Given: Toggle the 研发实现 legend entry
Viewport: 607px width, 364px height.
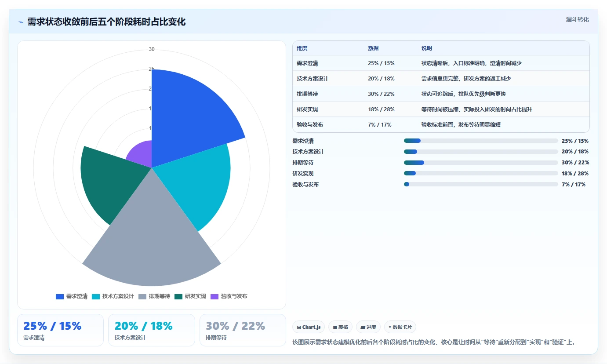Looking at the screenshot, I should point(190,296).
